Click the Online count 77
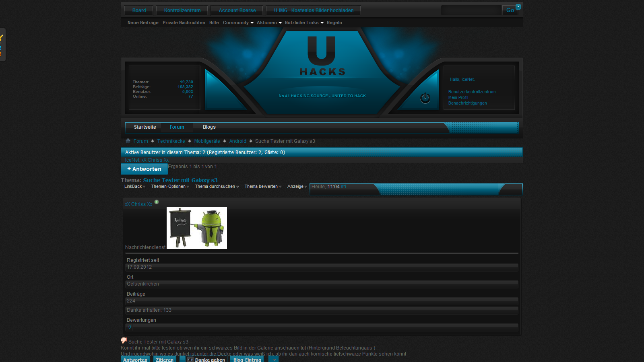 191,97
